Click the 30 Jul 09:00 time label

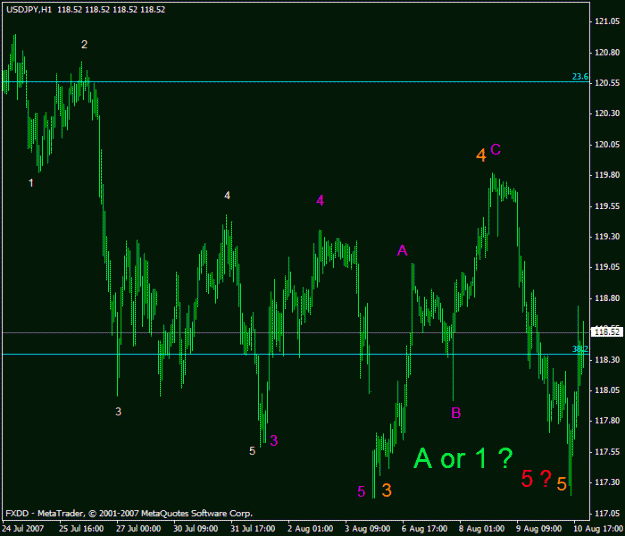[195, 529]
